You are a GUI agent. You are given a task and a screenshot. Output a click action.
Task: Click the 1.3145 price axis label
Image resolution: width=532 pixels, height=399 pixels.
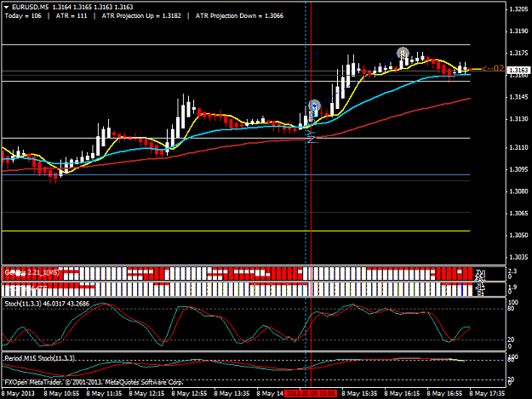click(x=518, y=97)
